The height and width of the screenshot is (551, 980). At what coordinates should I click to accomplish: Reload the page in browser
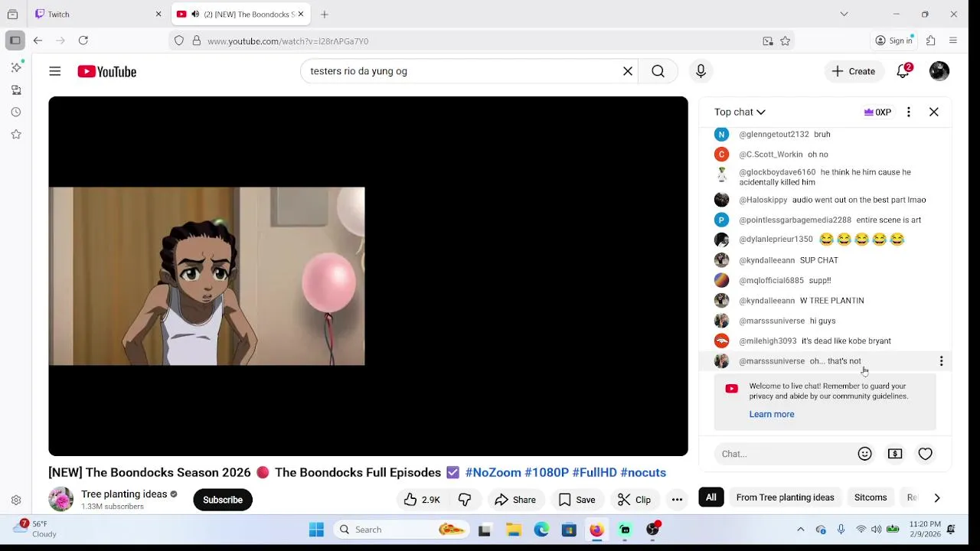[83, 41]
